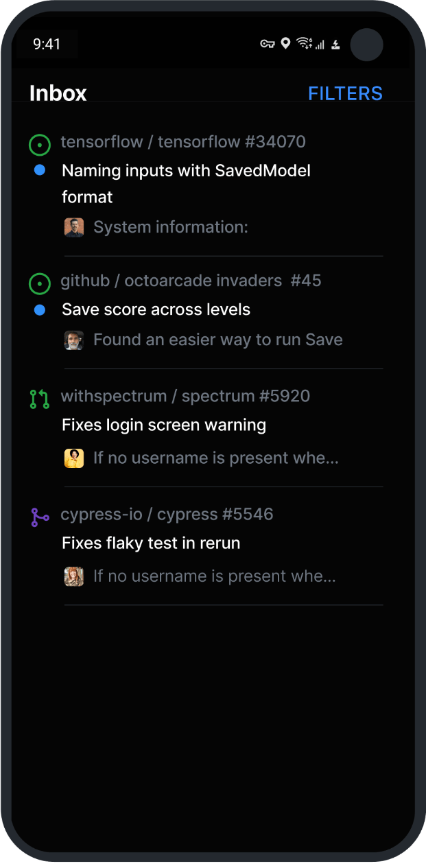Tap the Wi-Fi icon in status bar
Screen dimensions: 426x868
304,44
